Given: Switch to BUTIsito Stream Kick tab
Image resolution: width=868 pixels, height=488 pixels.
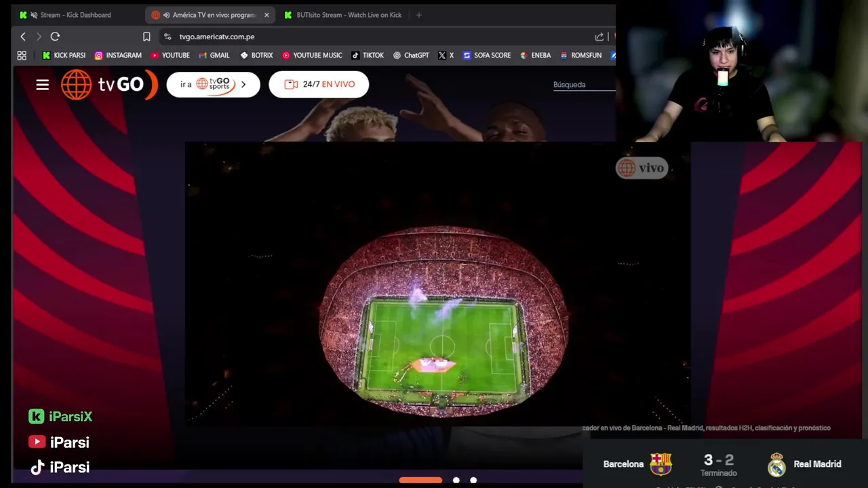Looking at the screenshot, I should 342,15.
